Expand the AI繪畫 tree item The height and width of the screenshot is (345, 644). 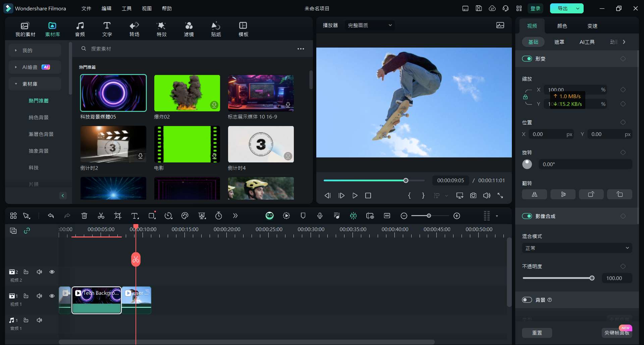pyautogui.click(x=16, y=67)
